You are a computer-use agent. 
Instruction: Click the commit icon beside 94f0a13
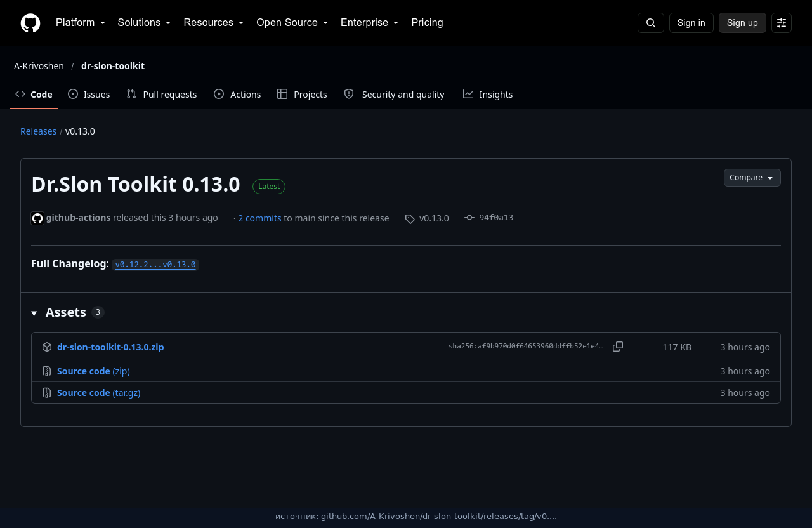469,218
